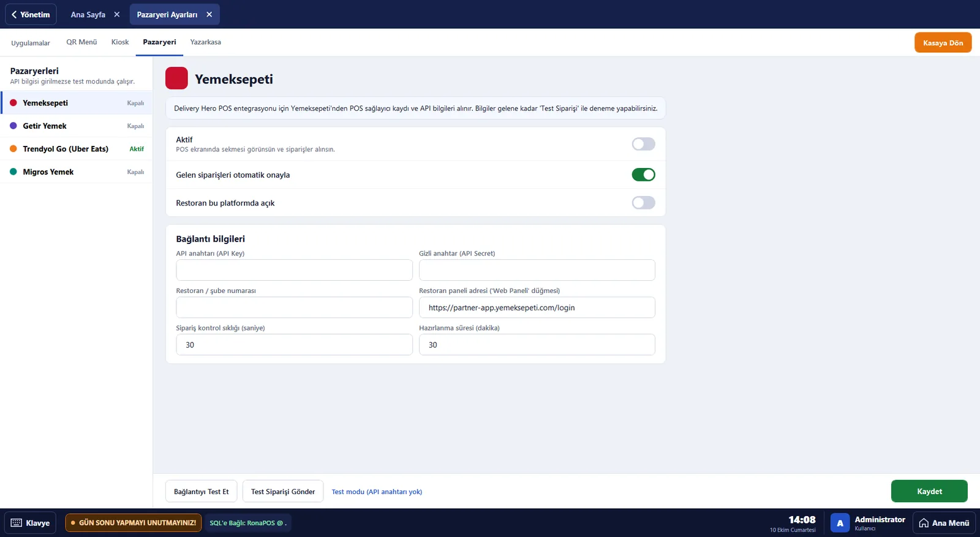This screenshot has width=980, height=537.
Task: Open the QR Menü tab
Action: (x=81, y=42)
